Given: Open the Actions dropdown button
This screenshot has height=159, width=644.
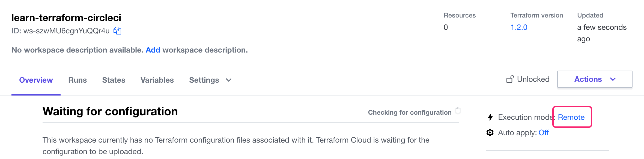Looking at the screenshot, I should (594, 79).
